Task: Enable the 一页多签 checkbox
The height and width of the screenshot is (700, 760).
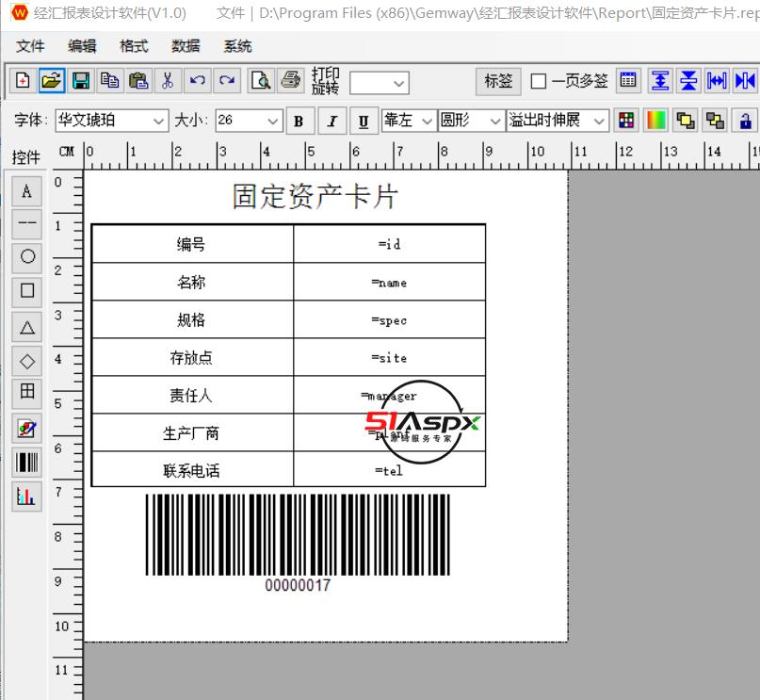Action: [x=538, y=81]
